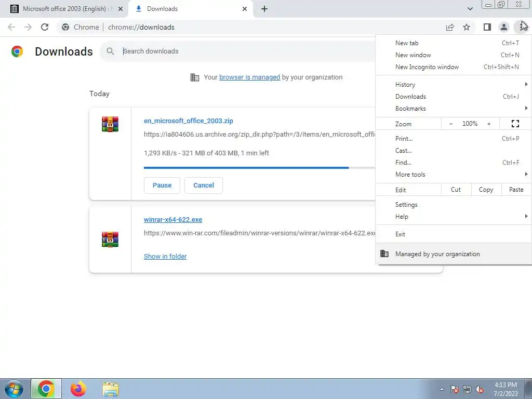The width and height of the screenshot is (532, 399).
Task: Open a new tab with plus button
Action: pos(264,9)
